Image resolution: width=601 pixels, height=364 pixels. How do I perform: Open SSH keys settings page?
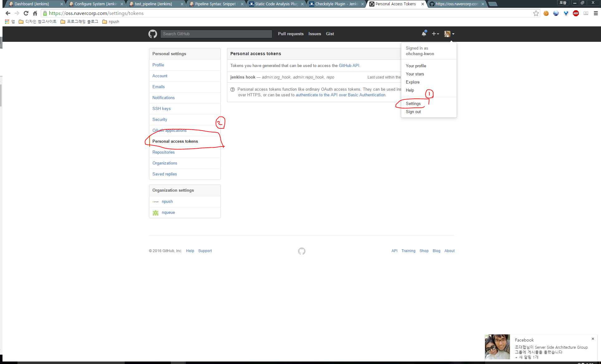[x=161, y=108]
